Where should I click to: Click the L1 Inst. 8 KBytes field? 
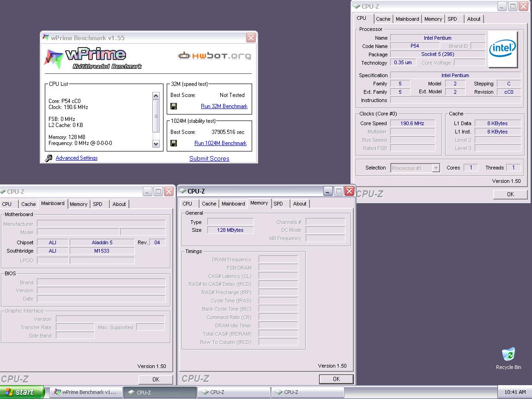coord(497,132)
